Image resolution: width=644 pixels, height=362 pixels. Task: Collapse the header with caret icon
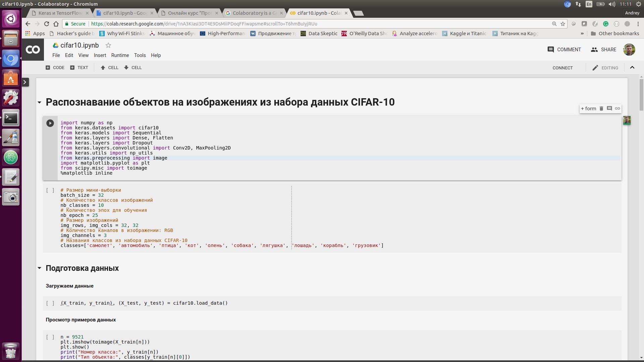tap(632, 68)
